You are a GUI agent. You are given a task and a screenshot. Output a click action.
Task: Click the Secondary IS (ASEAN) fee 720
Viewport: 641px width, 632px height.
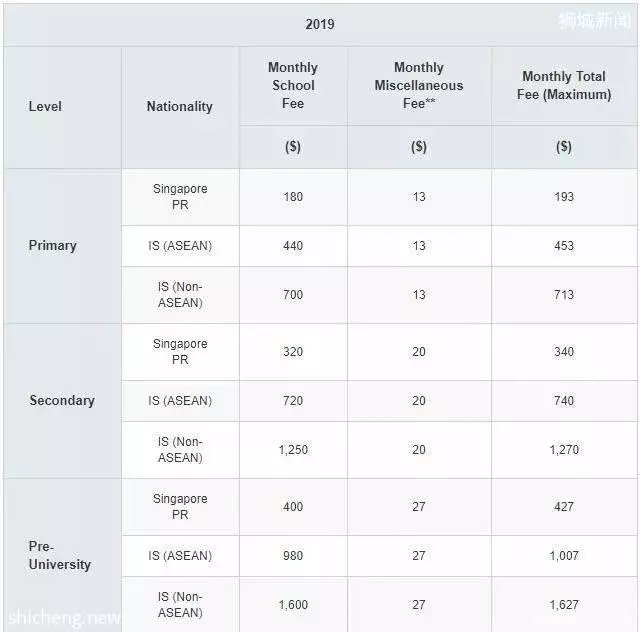(x=293, y=401)
